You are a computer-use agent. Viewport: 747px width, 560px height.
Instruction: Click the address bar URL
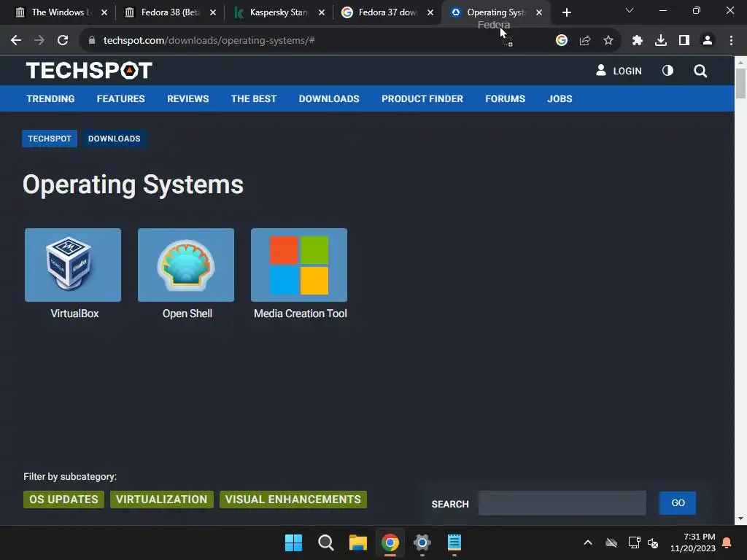pyautogui.click(x=209, y=41)
